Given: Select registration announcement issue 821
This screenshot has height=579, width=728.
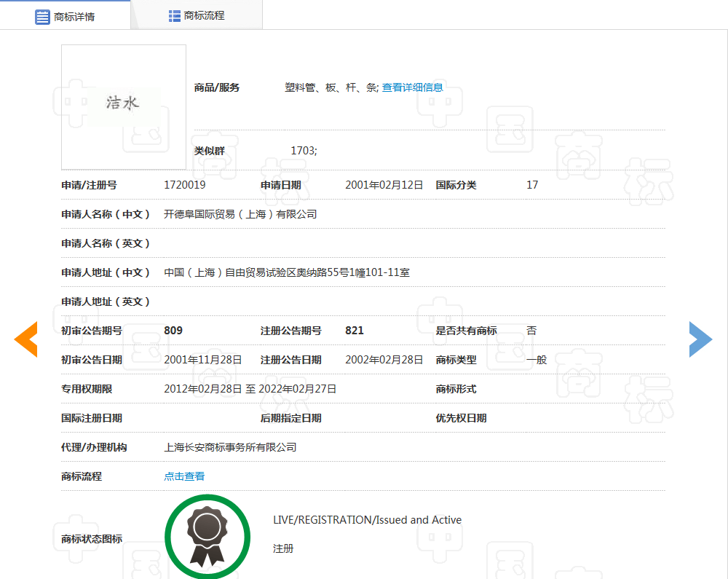Looking at the screenshot, I should point(355,331).
